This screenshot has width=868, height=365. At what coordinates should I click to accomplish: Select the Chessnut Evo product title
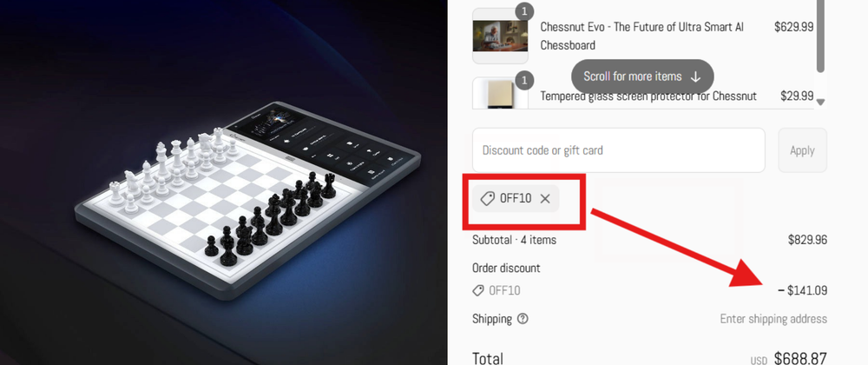[642, 36]
